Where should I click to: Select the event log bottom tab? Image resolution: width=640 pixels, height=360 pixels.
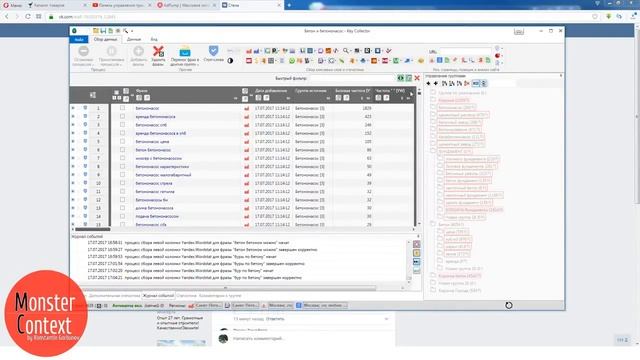[158, 296]
